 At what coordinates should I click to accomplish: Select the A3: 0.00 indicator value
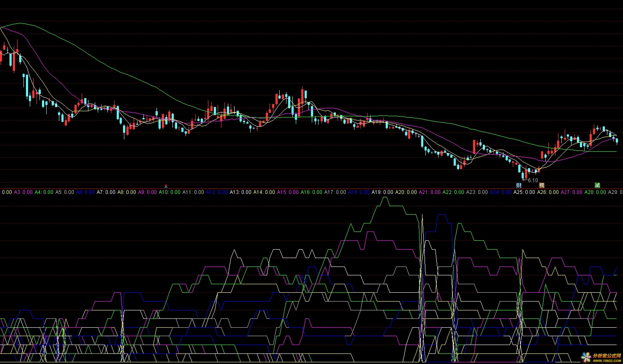[23, 192]
